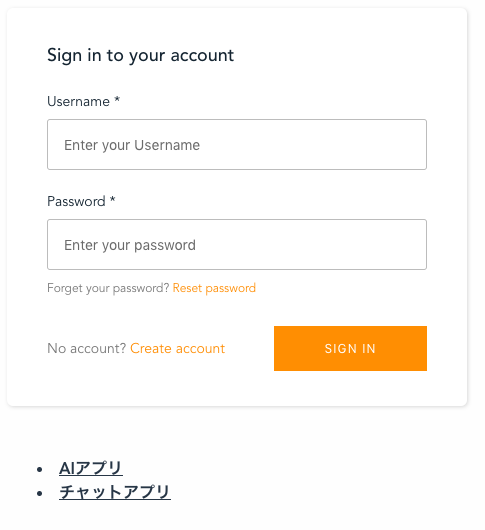Click the 'Enter your password' placeholder text
The height and width of the screenshot is (530, 485).
pyautogui.click(x=130, y=245)
